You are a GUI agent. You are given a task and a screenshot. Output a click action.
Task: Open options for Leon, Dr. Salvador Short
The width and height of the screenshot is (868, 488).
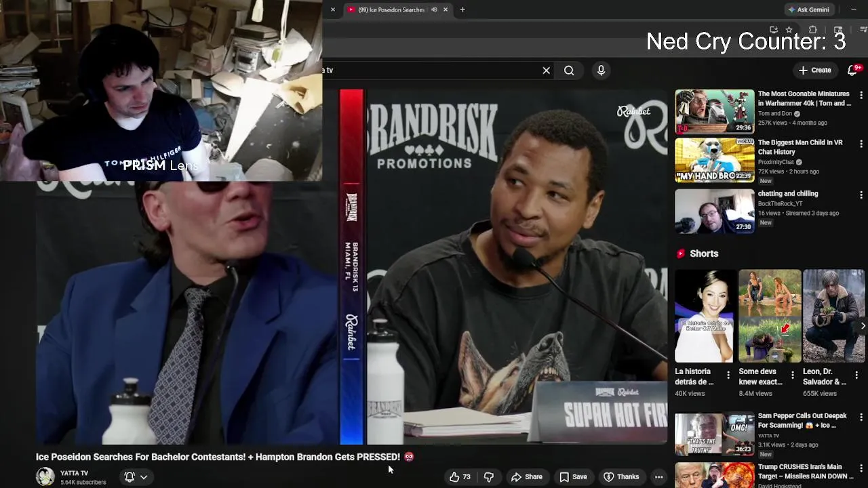[856, 375]
